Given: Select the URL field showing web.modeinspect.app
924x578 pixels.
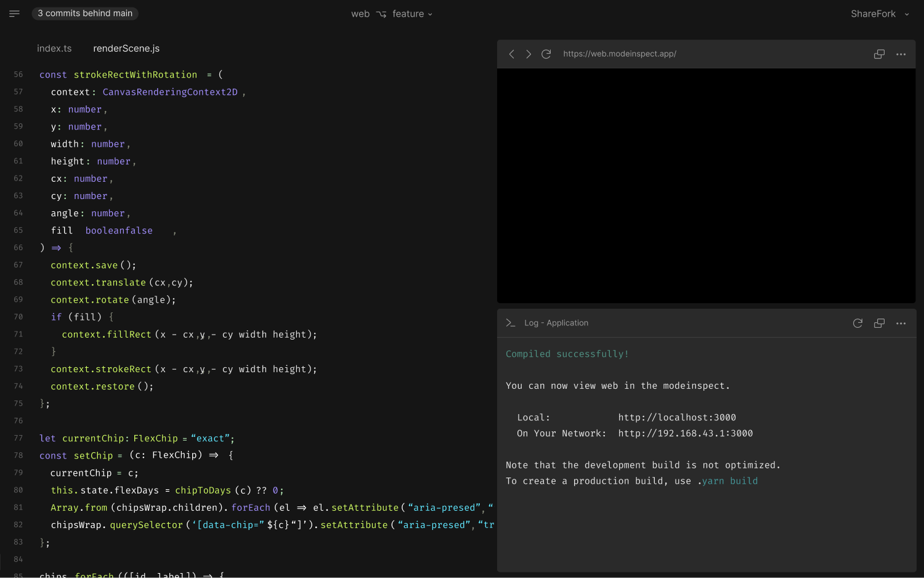Looking at the screenshot, I should (620, 54).
